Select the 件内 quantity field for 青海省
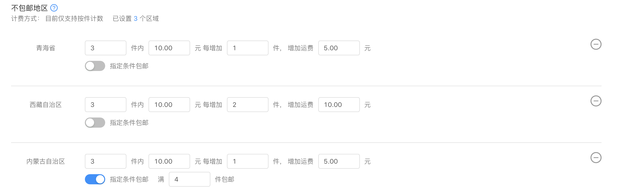Screen dimensions: 644x194 point(105,48)
